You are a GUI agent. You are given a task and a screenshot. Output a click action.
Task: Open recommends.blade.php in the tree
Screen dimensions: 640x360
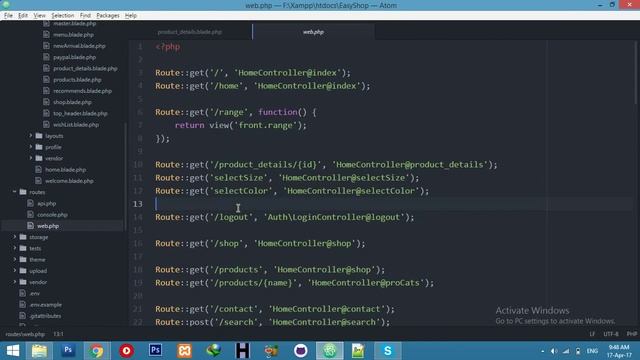click(x=82, y=91)
